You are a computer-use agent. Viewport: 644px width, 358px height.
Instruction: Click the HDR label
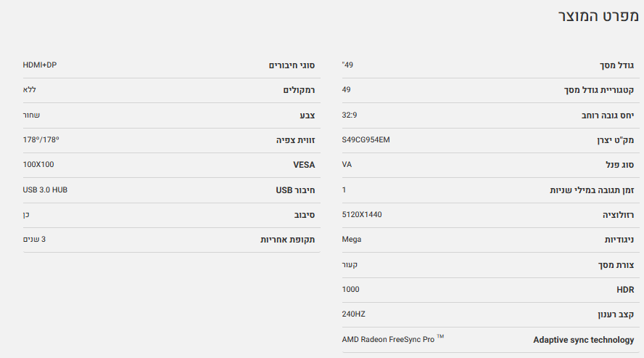tap(624, 290)
